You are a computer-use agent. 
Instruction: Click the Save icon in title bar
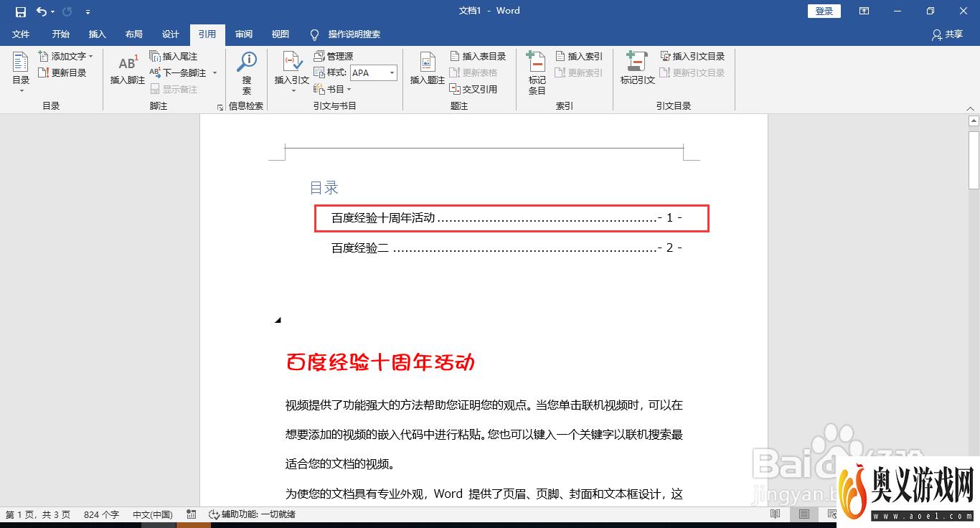[x=21, y=11]
